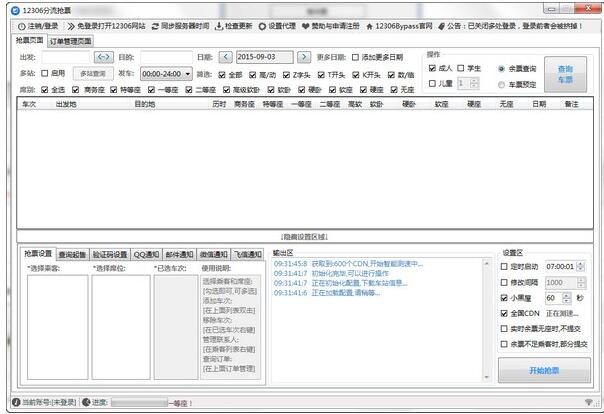Open the QQ通知 tab
604x414 pixels.
tap(146, 255)
